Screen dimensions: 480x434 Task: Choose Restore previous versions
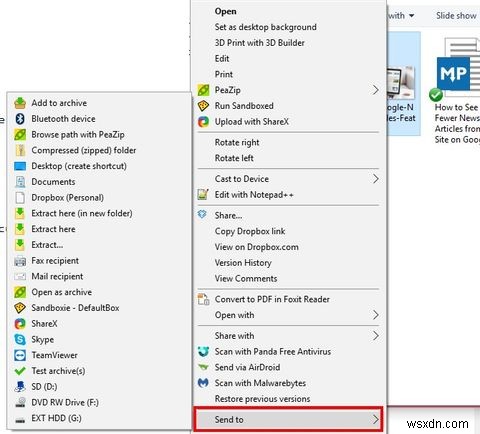click(x=262, y=399)
